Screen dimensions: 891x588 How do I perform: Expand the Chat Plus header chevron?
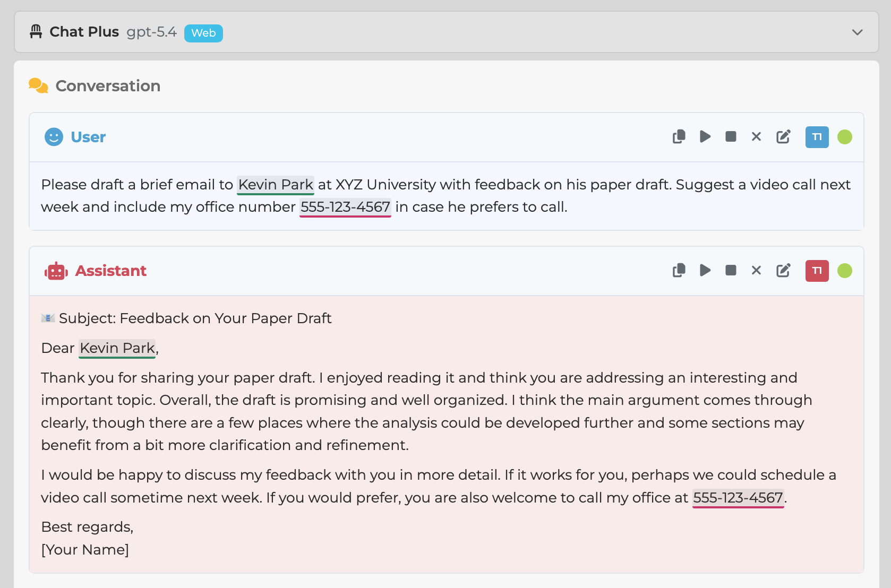click(x=857, y=32)
